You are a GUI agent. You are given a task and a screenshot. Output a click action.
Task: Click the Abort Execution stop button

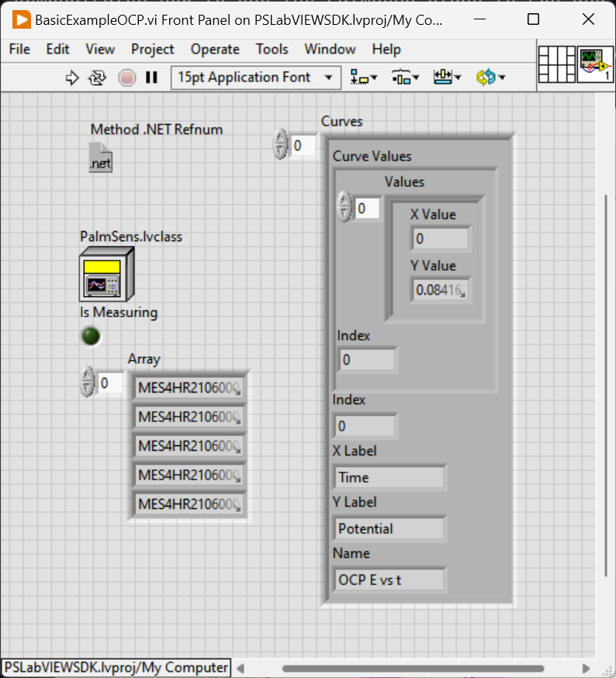pyautogui.click(x=126, y=78)
